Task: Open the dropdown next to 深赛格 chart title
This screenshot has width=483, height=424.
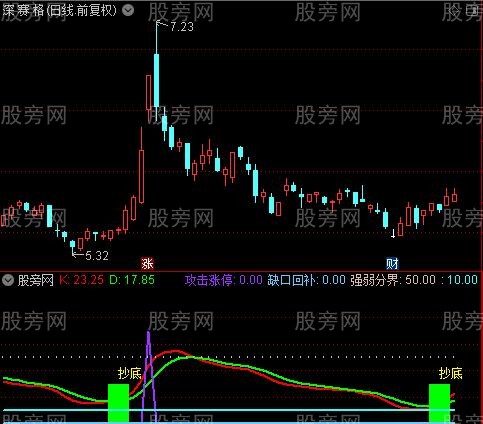Action: tap(128, 10)
